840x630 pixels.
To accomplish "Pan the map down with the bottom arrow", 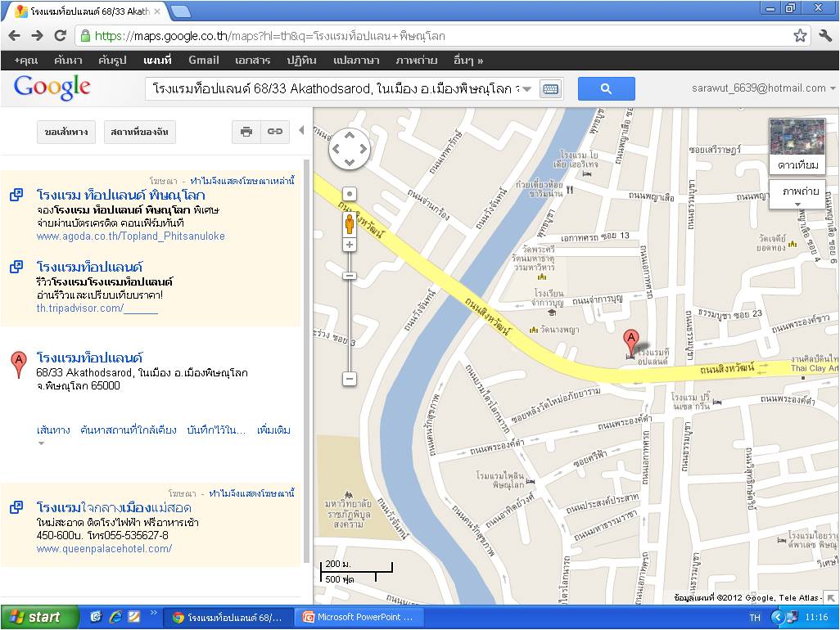I will click(x=350, y=162).
